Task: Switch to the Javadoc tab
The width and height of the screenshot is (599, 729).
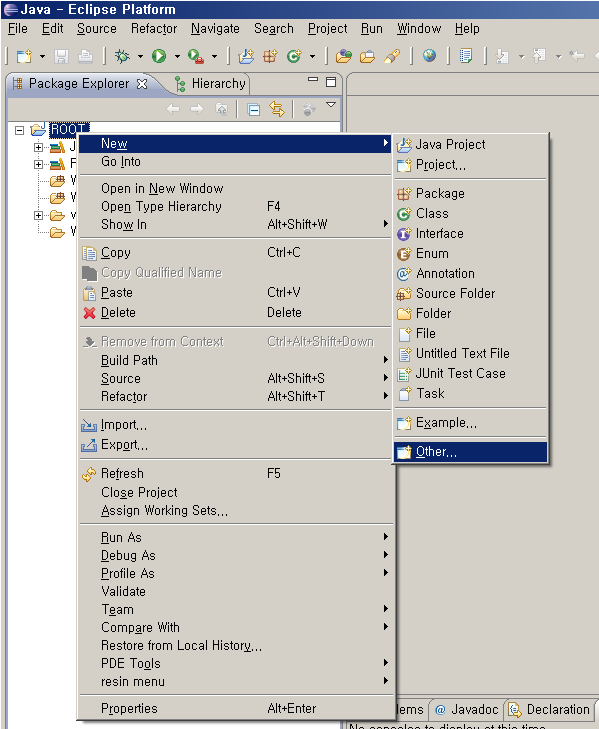Action: click(x=466, y=709)
